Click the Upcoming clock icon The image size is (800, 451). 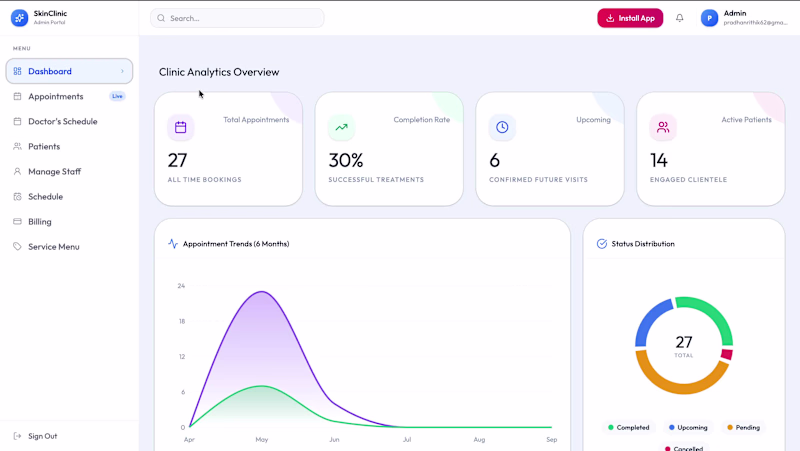[x=502, y=127]
